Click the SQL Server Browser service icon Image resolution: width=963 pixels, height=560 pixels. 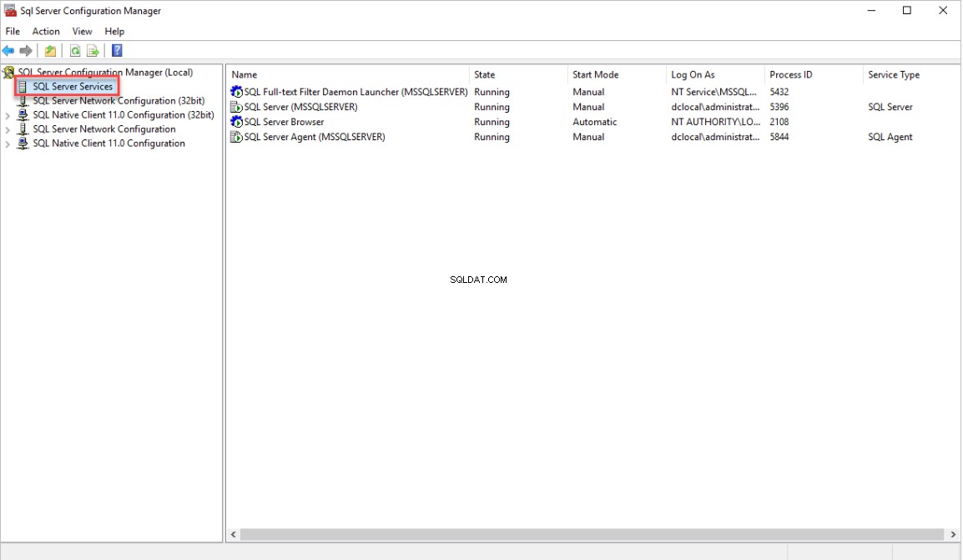point(236,122)
